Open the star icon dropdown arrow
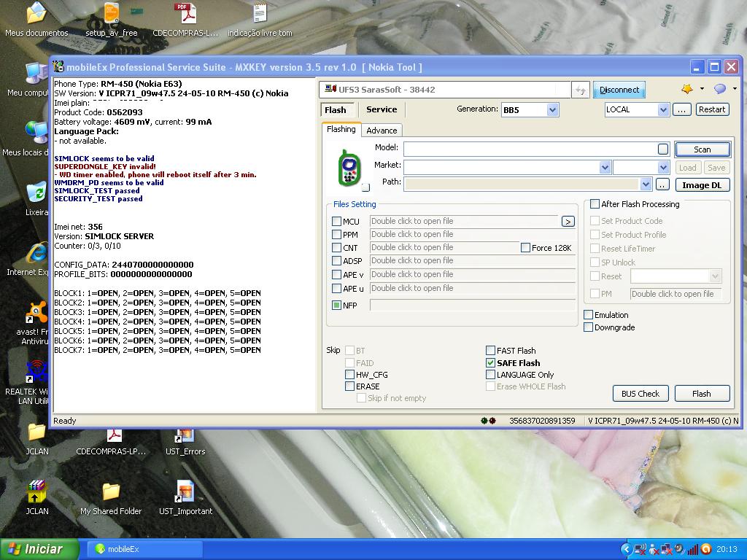Image resolution: width=747 pixels, height=560 pixels. tap(702, 88)
